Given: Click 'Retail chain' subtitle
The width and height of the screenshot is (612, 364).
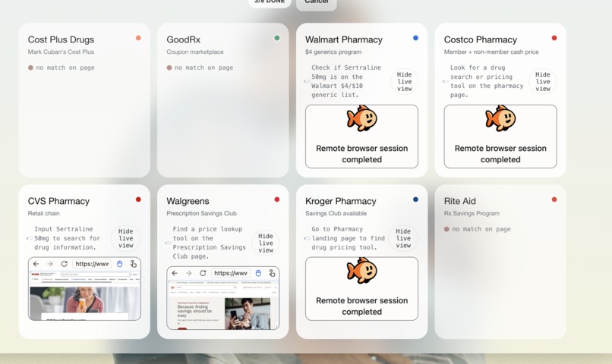Looking at the screenshot, I should click(44, 213).
